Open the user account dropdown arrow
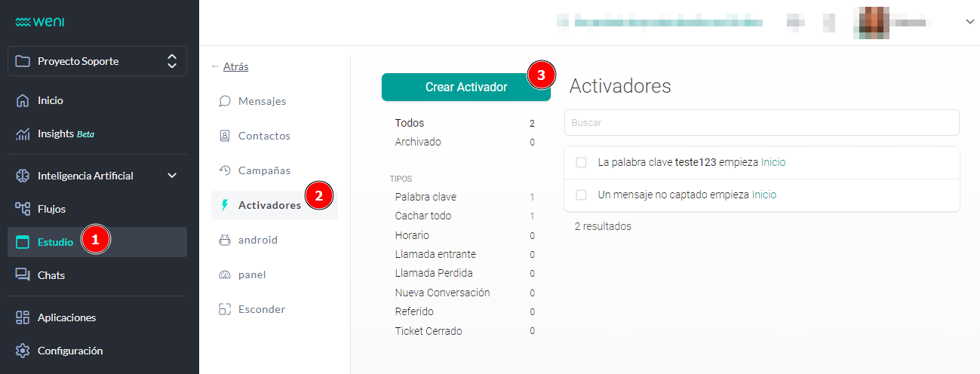This screenshot has width=980, height=374. 969,23
